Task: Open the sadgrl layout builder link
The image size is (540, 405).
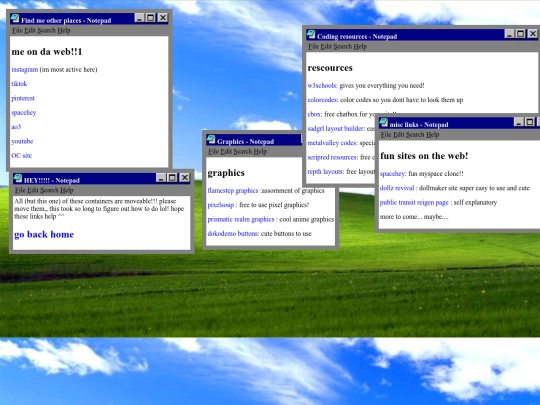Action: point(336,128)
